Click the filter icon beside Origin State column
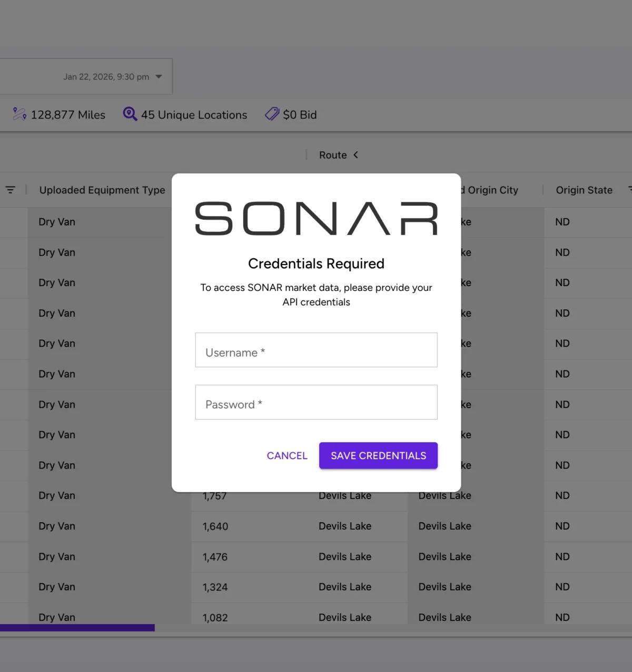Image resolution: width=632 pixels, height=672 pixels. tap(630, 190)
